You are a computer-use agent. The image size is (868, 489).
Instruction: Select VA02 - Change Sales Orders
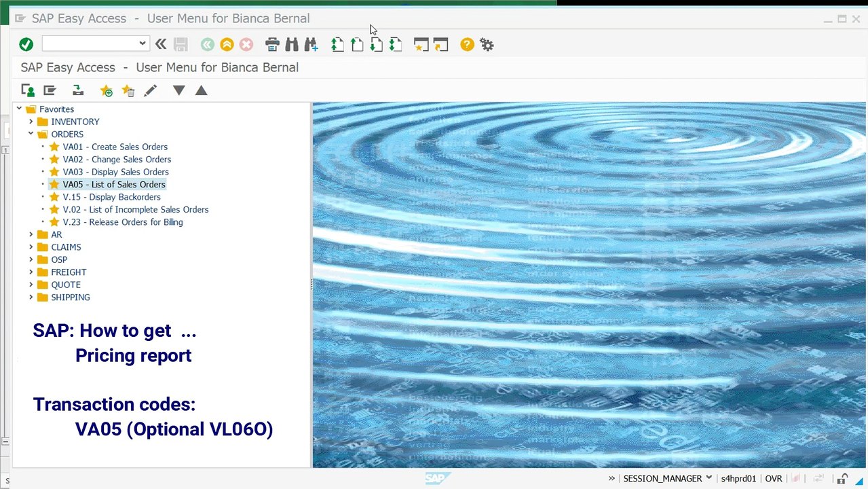[x=117, y=160]
